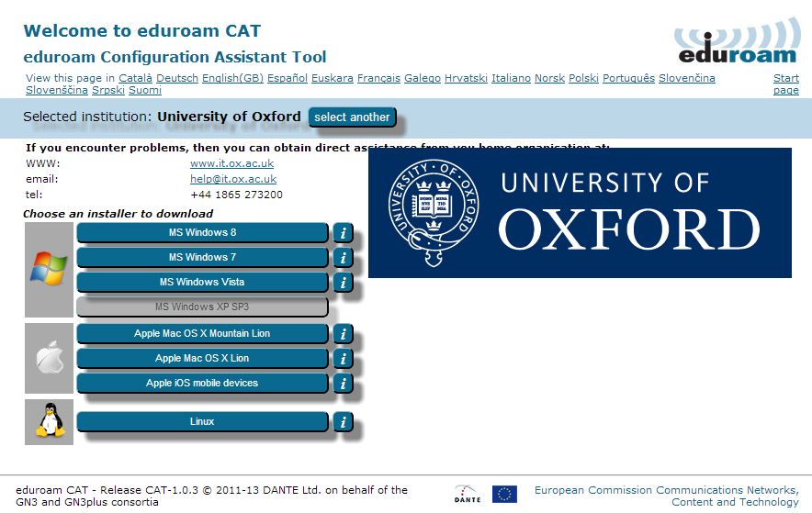Click the Linux Tux penguin icon
Screen dimensions: 812x513
click(x=50, y=420)
